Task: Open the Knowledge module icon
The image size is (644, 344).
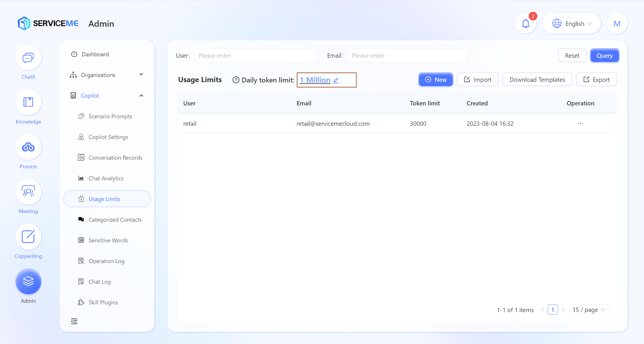Action: pyautogui.click(x=28, y=103)
